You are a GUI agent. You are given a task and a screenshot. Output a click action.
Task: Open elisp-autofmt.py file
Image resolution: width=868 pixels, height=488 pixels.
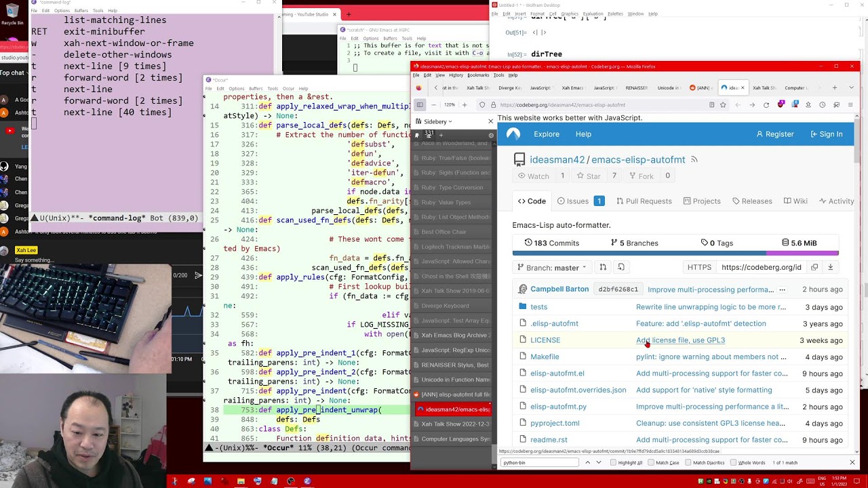tap(558, 407)
